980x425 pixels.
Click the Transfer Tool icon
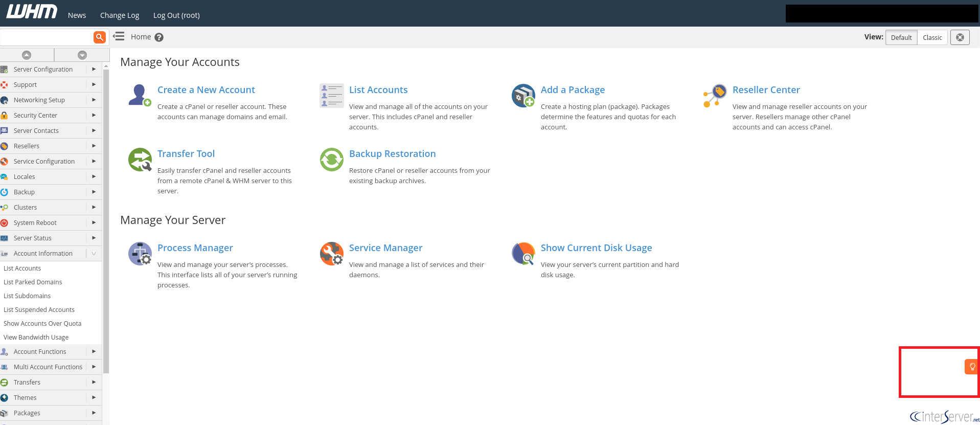coord(140,160)
